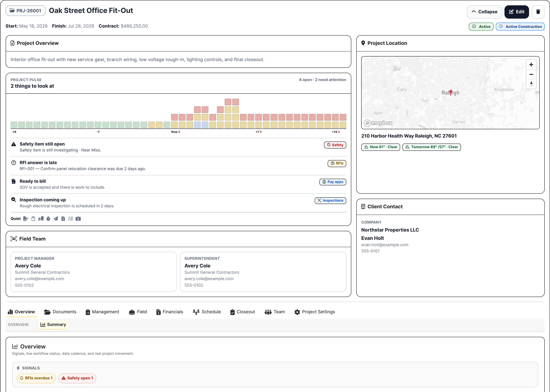Click 555-0102 in the Project Manager card
The image size is (550, 392).
tap(24, 285)
